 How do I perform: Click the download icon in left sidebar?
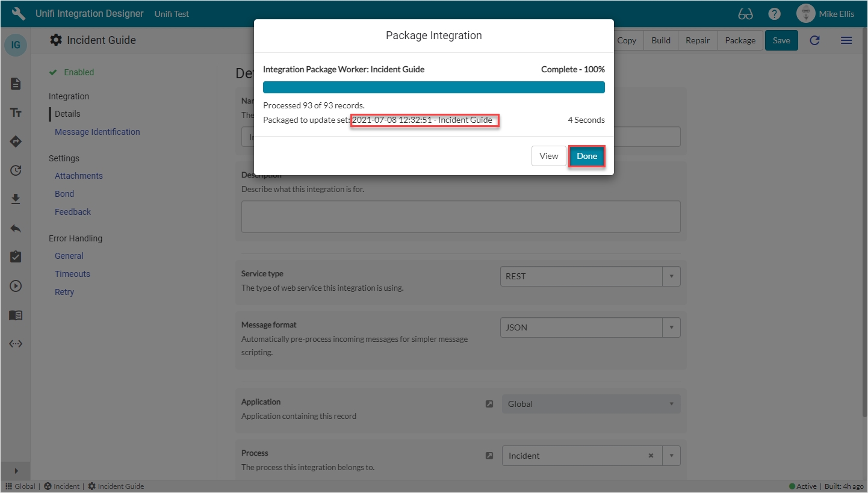[16, 199]
